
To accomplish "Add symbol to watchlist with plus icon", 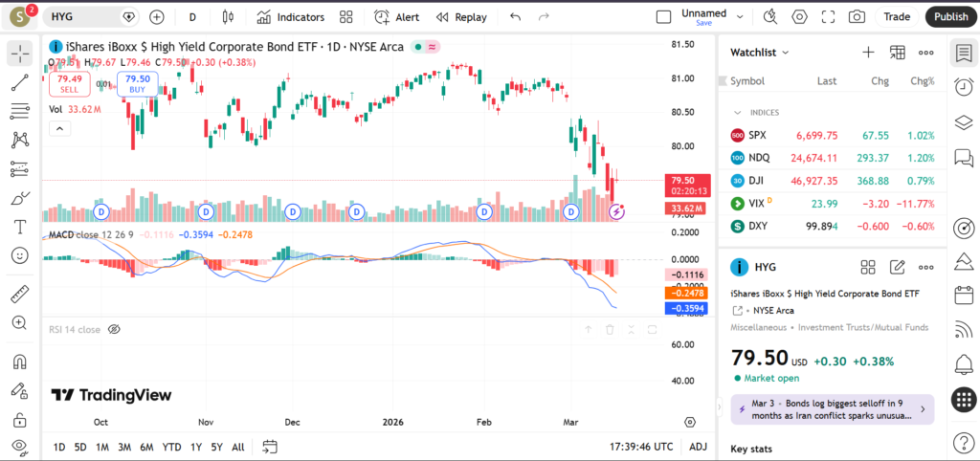I will [x=868, y=53].
